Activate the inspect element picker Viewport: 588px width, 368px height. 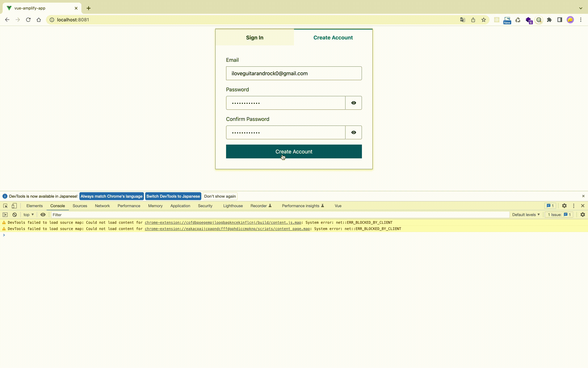pos(5,206)
